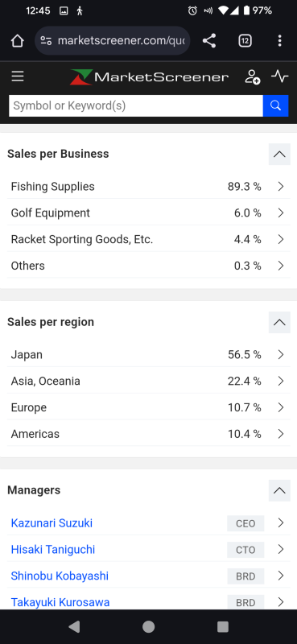This screenshot has height=644, width=297.
Task: Tap the blue search magnifier button
Action: point(275,105)
